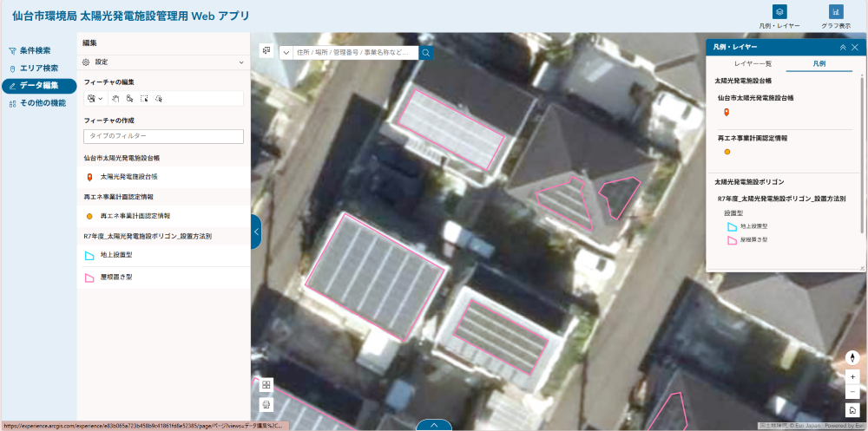The height and width of the screenshot is (431, 868).
Task: Open the feature selection mode dropdown
Action: click(95, 99)
